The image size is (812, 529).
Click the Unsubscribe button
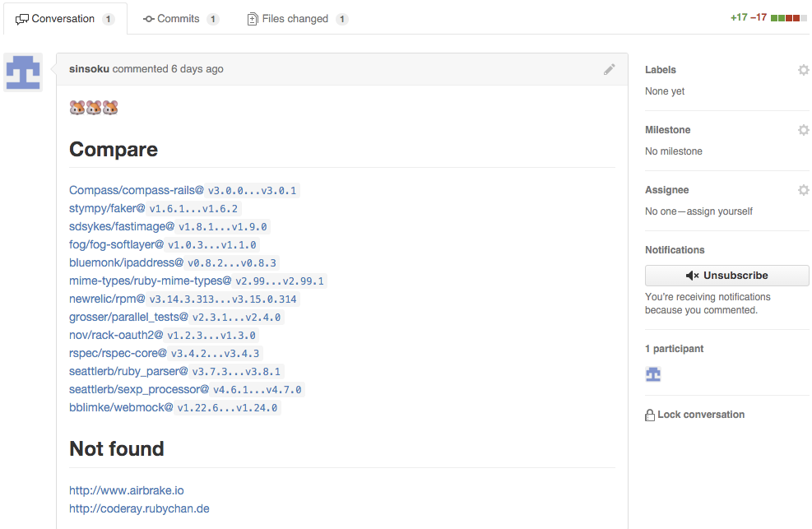click(726, 276)
